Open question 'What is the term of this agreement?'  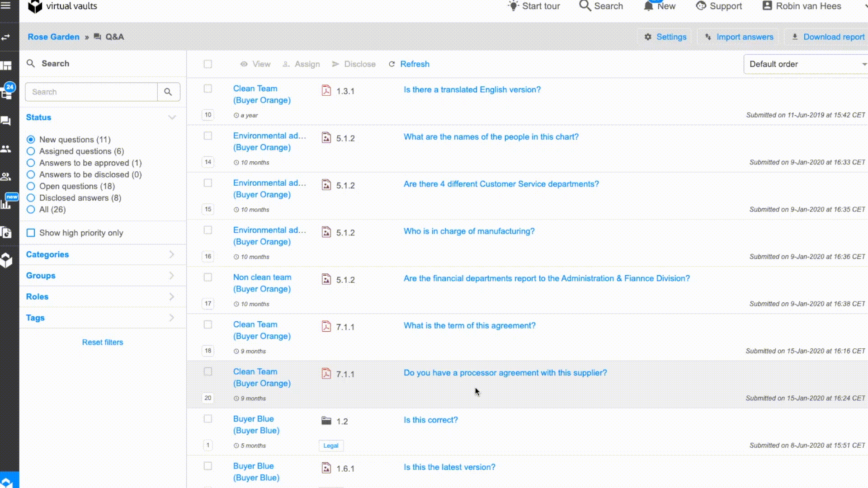(x=469, y=326)
